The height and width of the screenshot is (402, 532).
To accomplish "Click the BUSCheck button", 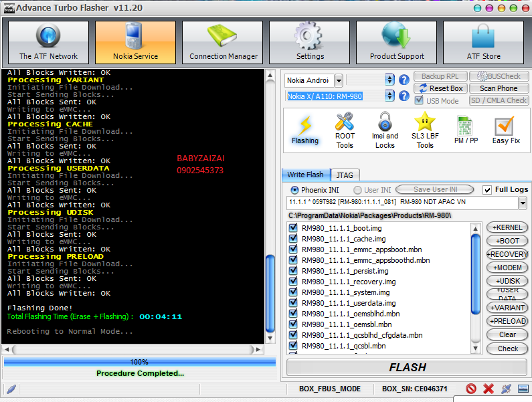I will click(499, 76).
